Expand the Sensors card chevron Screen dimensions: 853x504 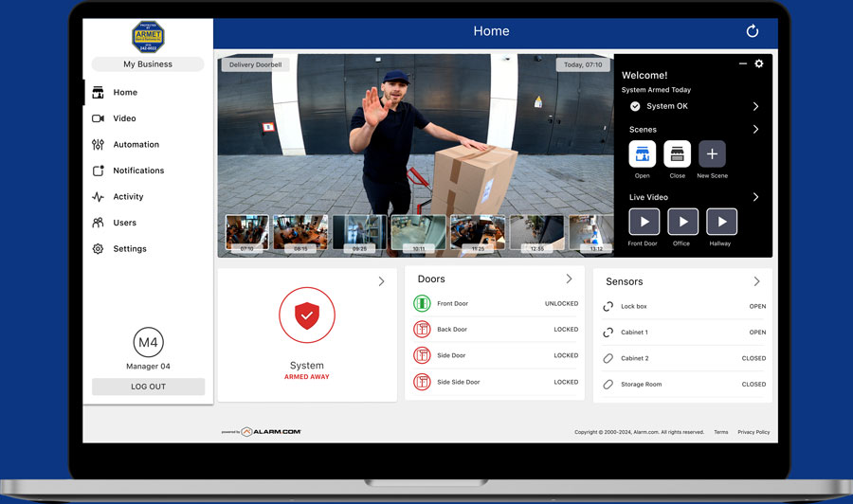point(756,281)
